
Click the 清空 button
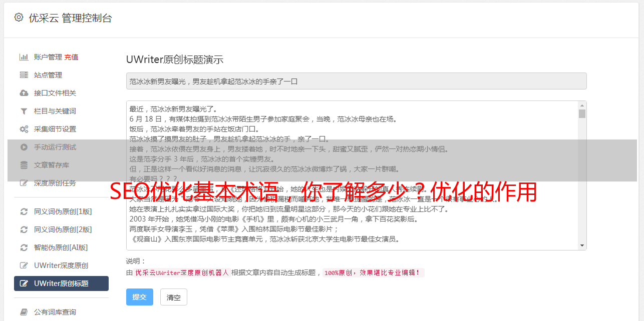[x=174, y=297]
